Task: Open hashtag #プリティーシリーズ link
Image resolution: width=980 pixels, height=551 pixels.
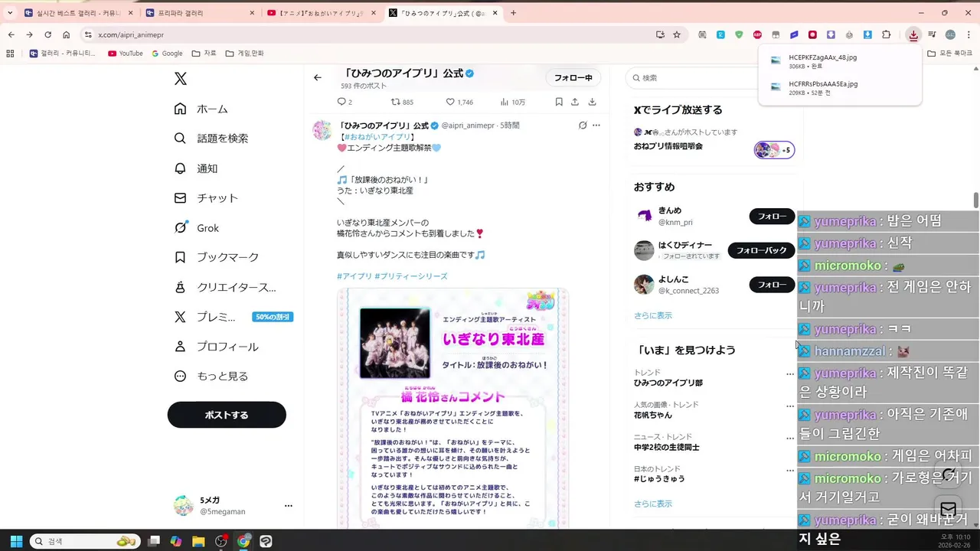Action: (x=411, y=276)
